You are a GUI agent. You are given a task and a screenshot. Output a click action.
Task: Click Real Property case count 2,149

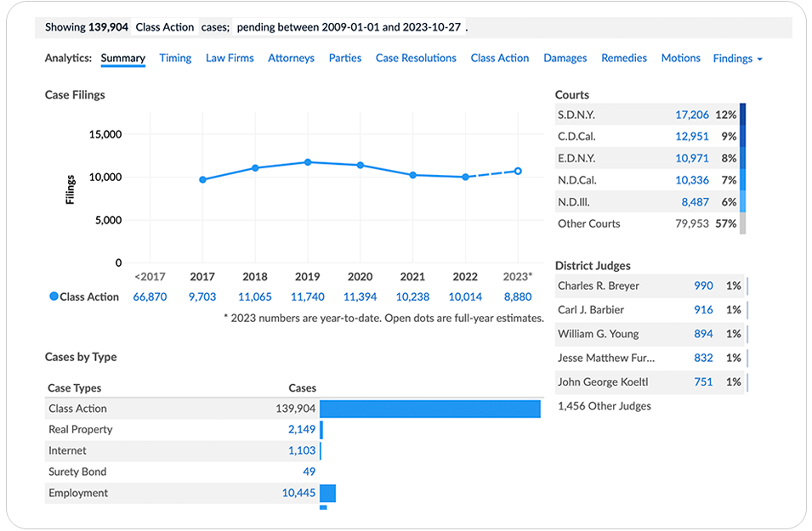[302, 430]
